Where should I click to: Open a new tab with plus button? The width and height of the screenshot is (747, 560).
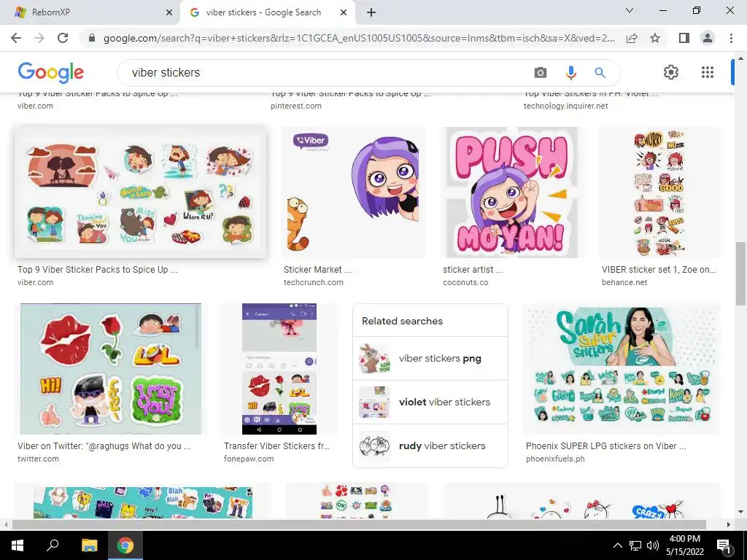tap(371, 12)
